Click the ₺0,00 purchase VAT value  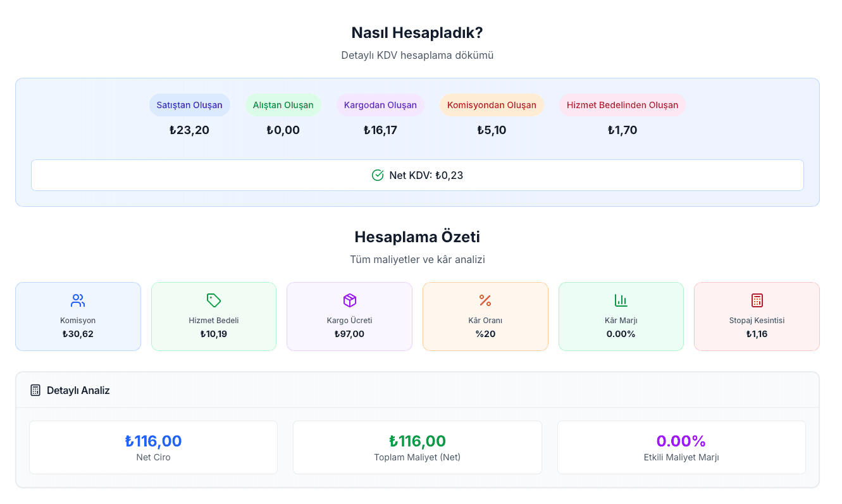coord(283,130)
